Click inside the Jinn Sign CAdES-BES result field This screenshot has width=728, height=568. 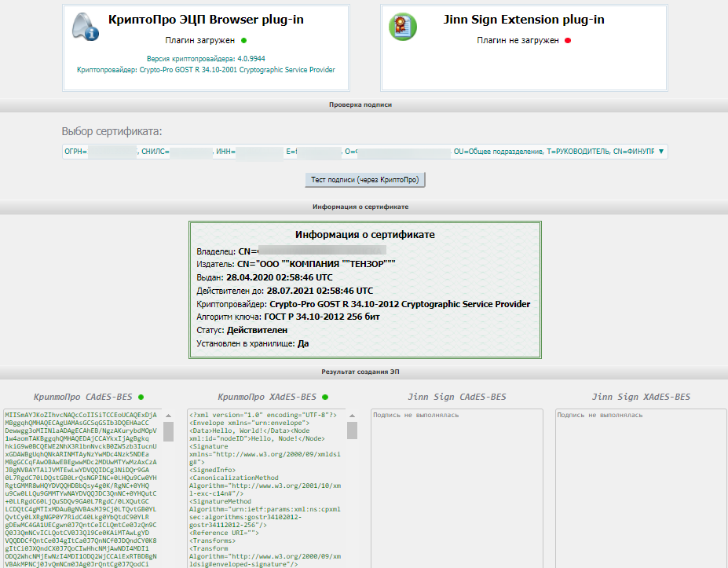tap(457, 488)
